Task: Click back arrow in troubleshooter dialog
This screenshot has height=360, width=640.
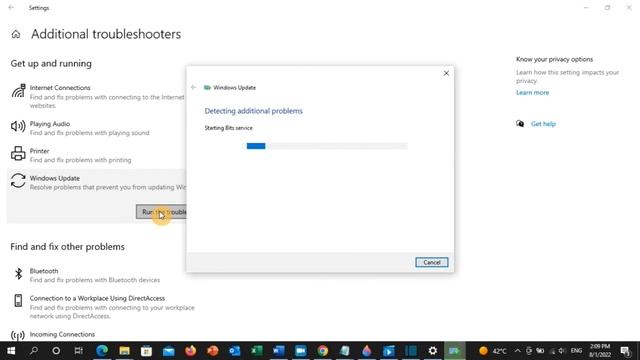Action: point(193,87)
